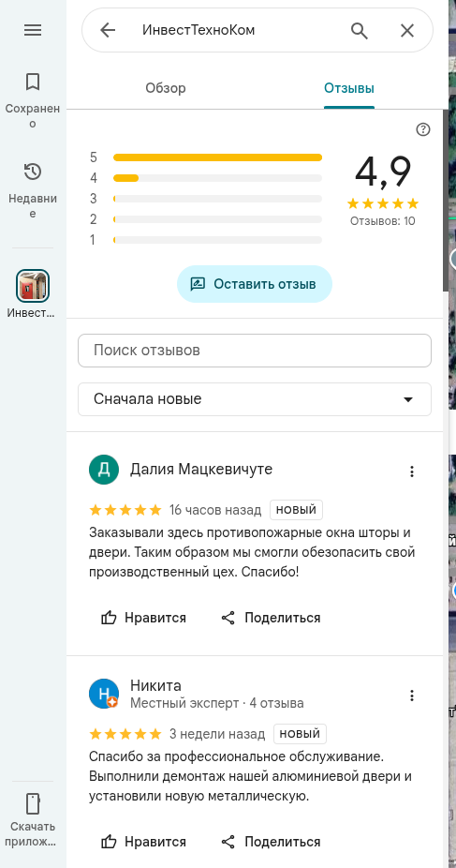Open the Далия Мацкевичуте name link

[201, 470]
